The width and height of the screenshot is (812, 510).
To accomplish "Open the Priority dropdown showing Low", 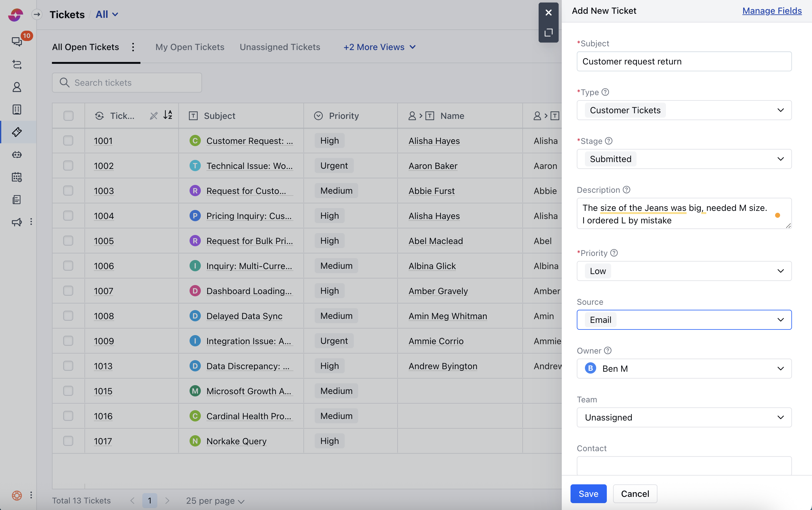I will [684, 271].
